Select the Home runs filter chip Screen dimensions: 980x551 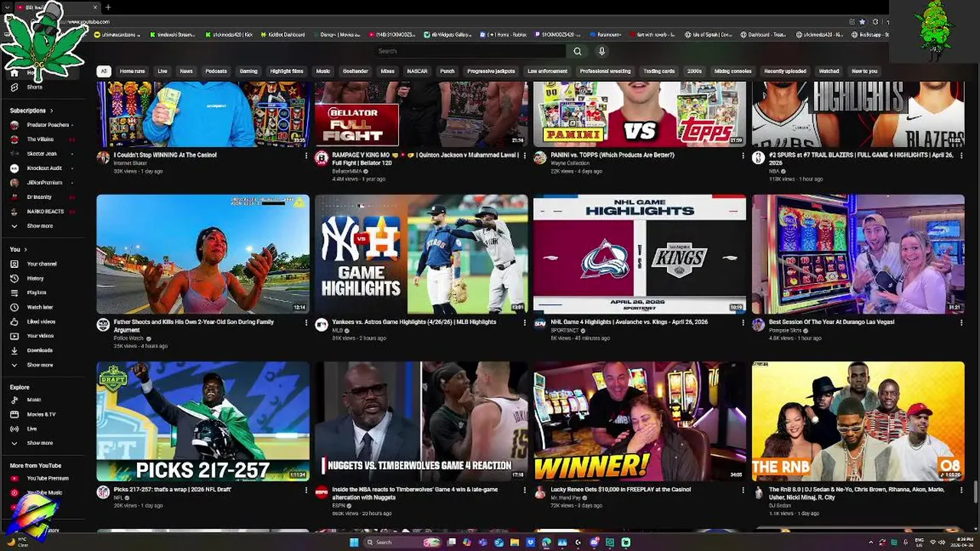click(132, 71)
